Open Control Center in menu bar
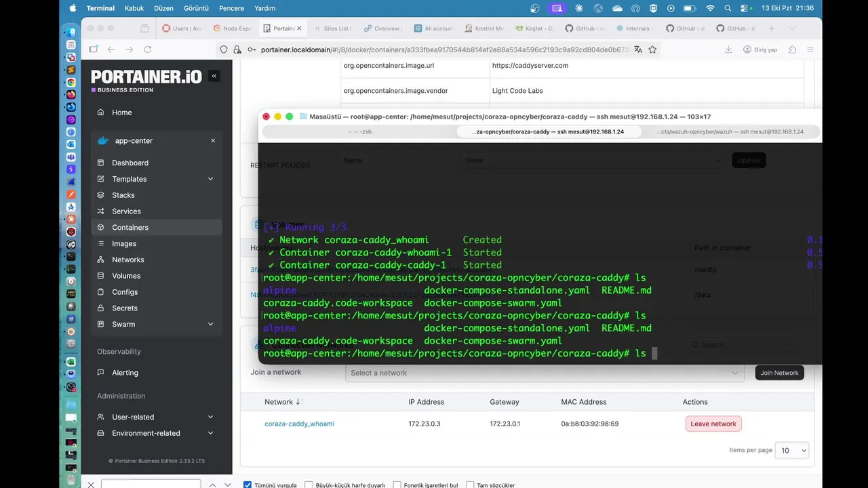Viewport: 868px width, 488px height. (744, 8)
